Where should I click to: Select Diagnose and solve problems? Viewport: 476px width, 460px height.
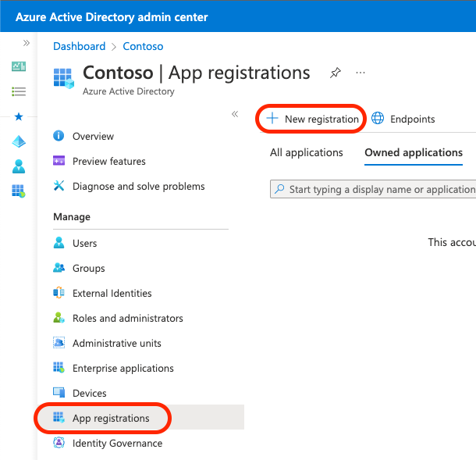(138, 186)
